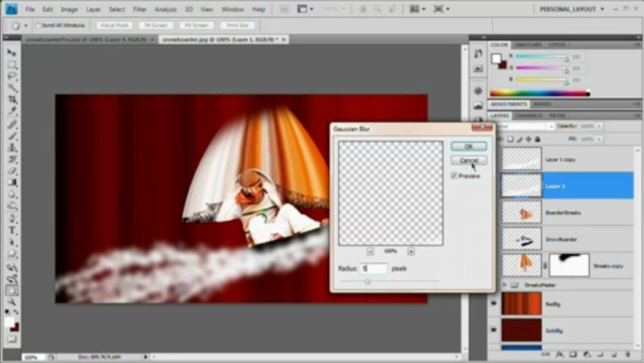Viewport: 644px width, 363px height.
Task: Switch to the Paths tab
Action: click(x=557, y=115)
